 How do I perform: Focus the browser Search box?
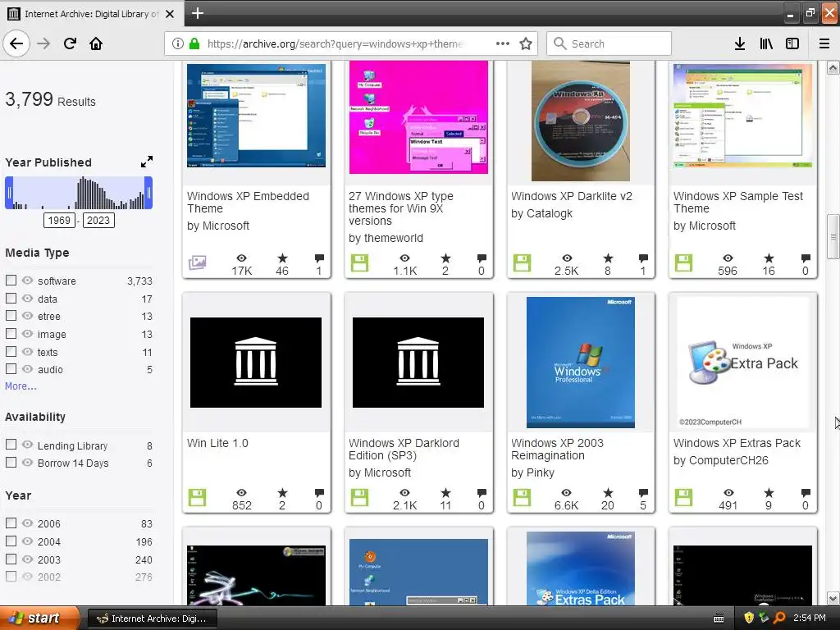click(x=609, y=43)
